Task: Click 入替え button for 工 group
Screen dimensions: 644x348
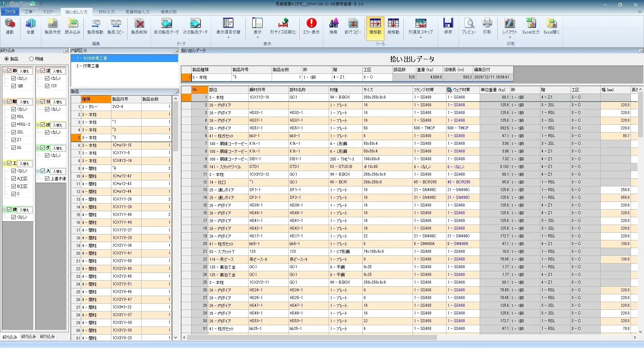Action: coord(25,164)
